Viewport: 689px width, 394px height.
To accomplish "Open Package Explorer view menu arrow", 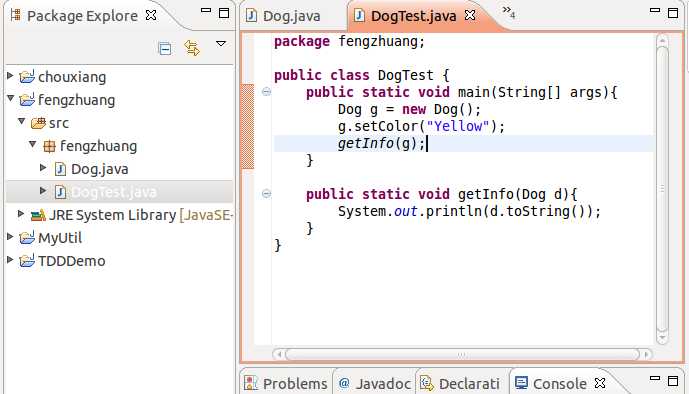I will 221,43.
